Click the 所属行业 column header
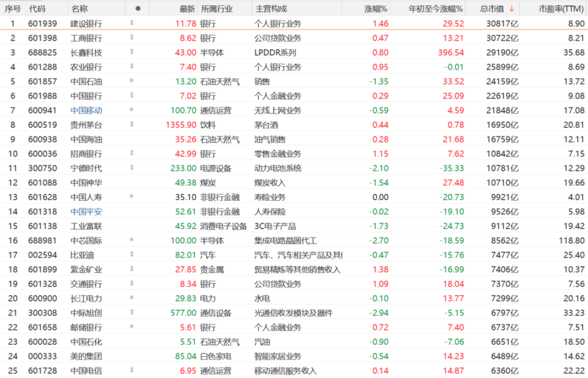Screen dimensions: 588x378 pyautogui.click(x=217, y=9)
